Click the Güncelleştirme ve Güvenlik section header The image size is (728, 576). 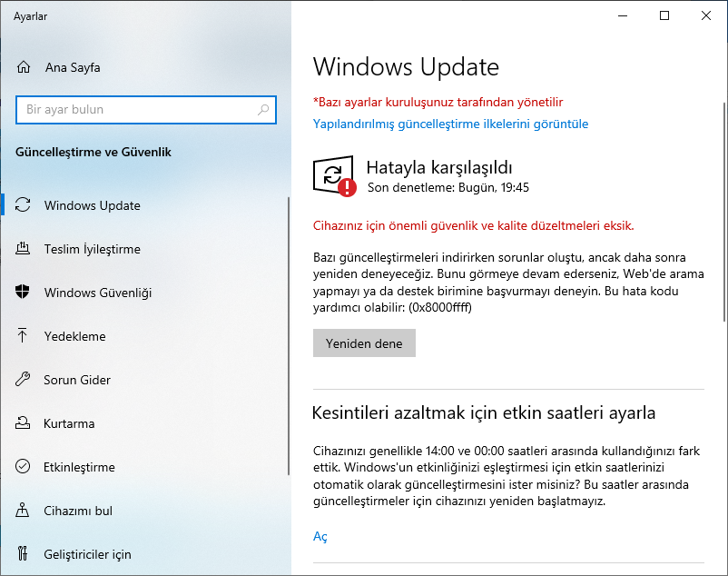point(93,152)
